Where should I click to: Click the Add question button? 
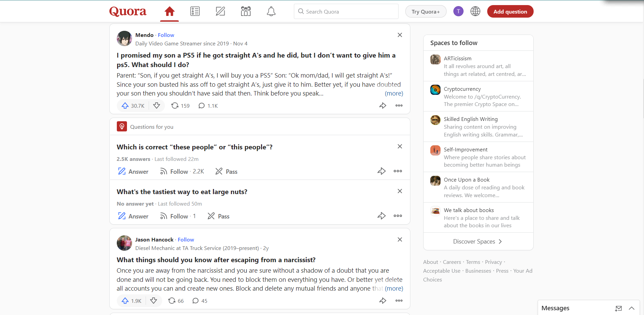pyautogui.click(x=510, y=12)
